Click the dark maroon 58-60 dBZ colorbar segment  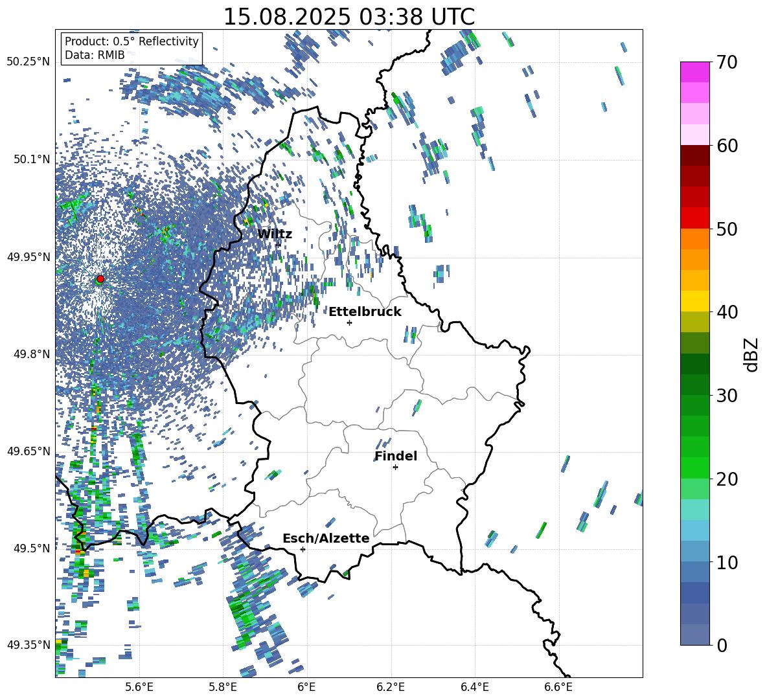coord(694,155)
